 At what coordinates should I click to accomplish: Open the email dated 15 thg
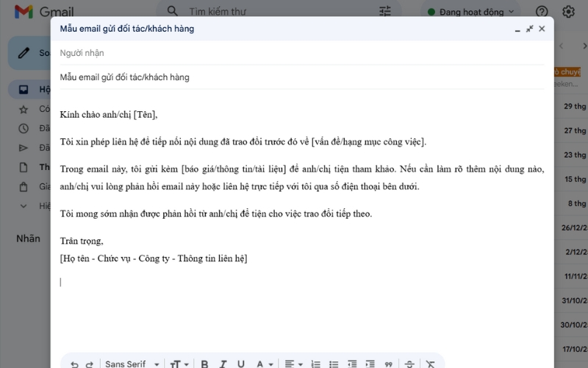pyautogui.click(x=572, y=179)
